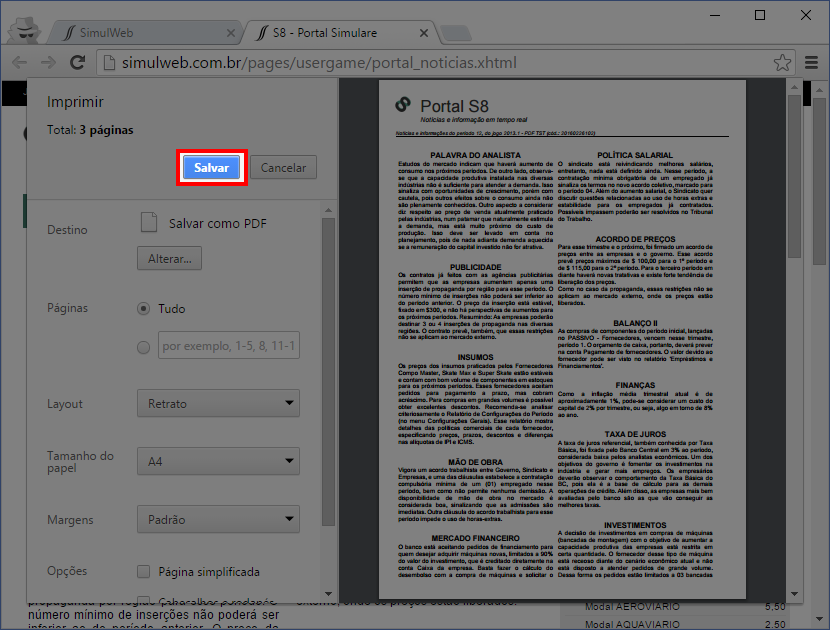Click the address bar URL
This screenshot has height=630, width=830.
point(319,62)
